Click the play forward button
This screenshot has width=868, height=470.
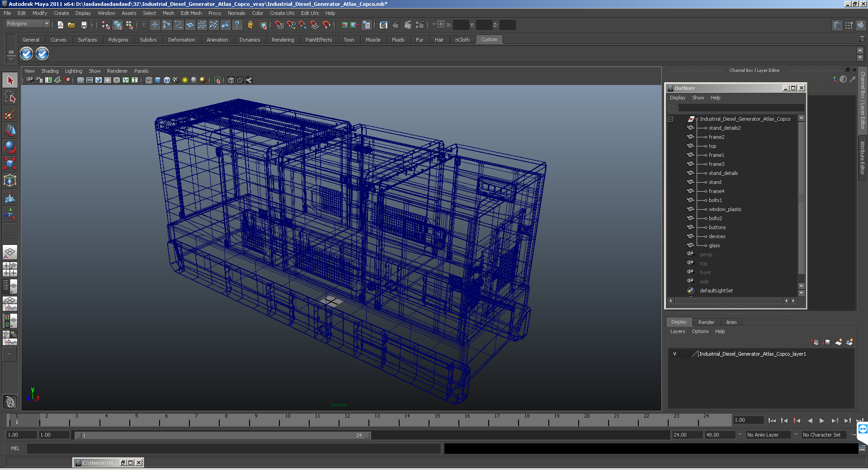coord(822,421)
